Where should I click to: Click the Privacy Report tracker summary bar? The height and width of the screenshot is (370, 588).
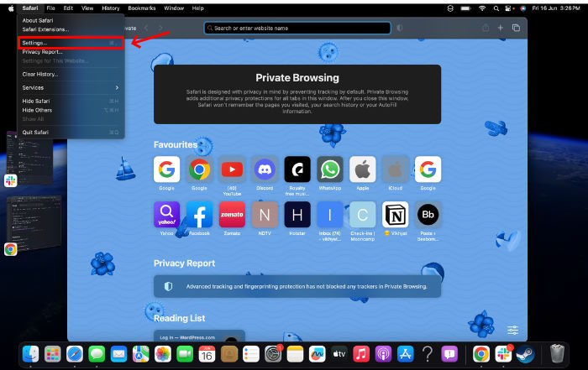point(297,286)
